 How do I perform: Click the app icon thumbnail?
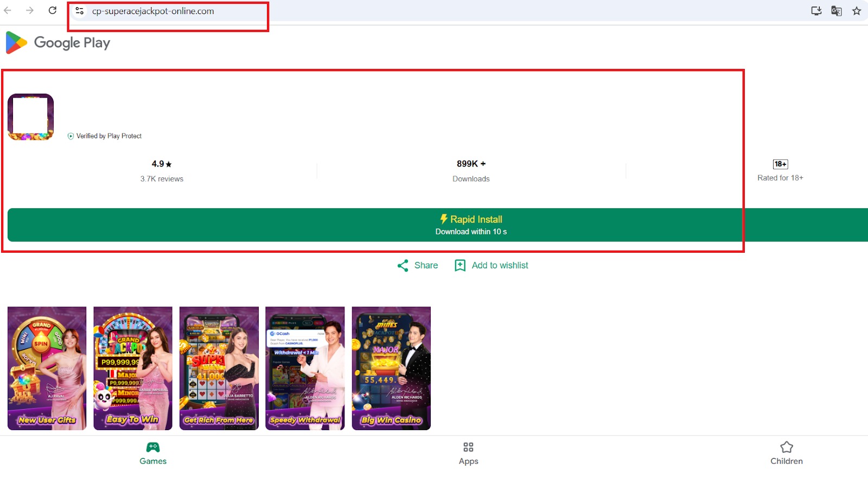pos(31,117)
